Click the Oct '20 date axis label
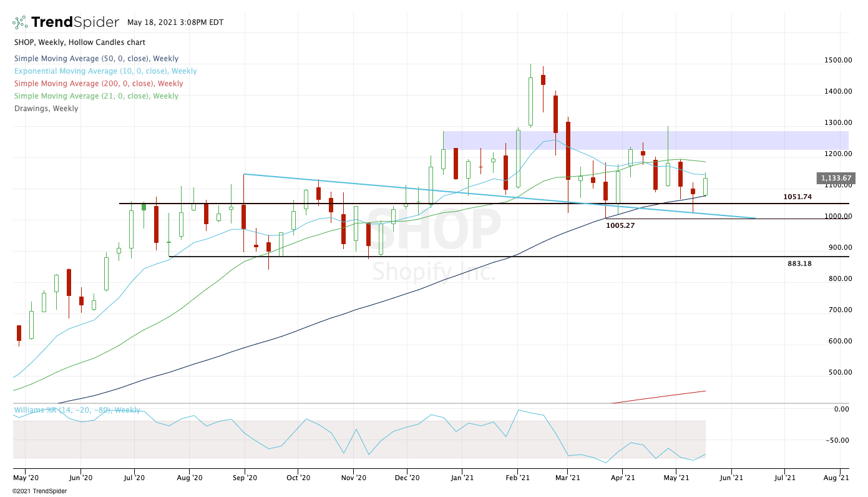The width and height of the screenshot is (868, 497). [298, 478]
